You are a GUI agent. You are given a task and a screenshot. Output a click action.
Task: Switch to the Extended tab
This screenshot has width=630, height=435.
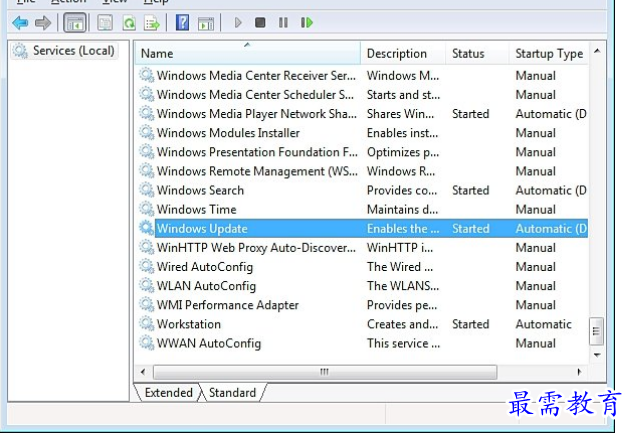click(168, 392)
